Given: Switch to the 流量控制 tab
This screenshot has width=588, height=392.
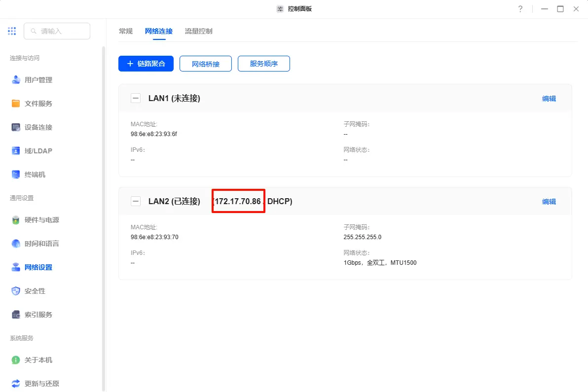Looking at the screenshot, I should point(198,31).
